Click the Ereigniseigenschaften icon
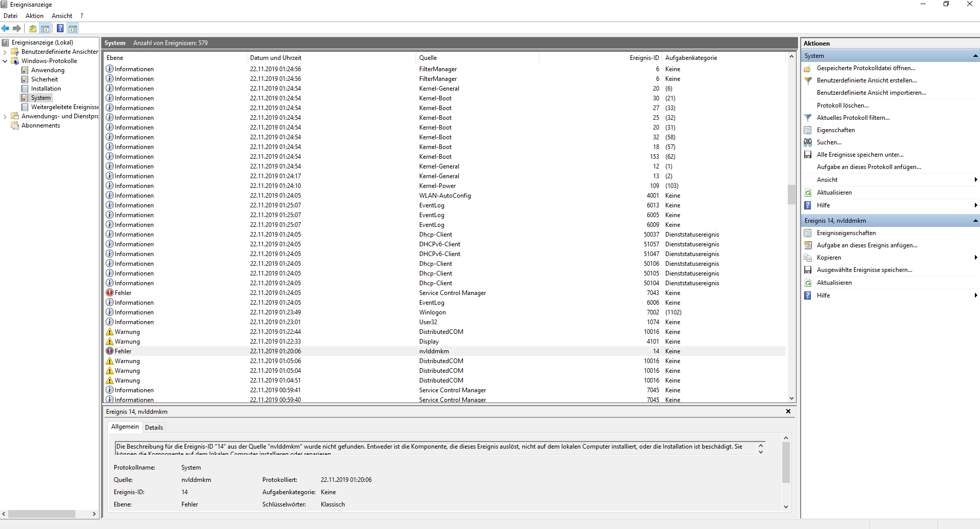The height and width of the screenshot is (529, 980). 808,233
